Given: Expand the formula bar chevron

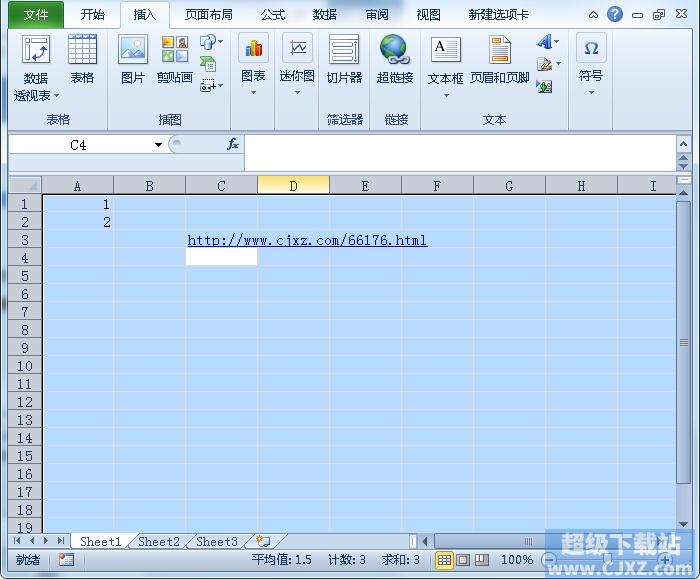Looking at the screenshot, I should (683, 144).
